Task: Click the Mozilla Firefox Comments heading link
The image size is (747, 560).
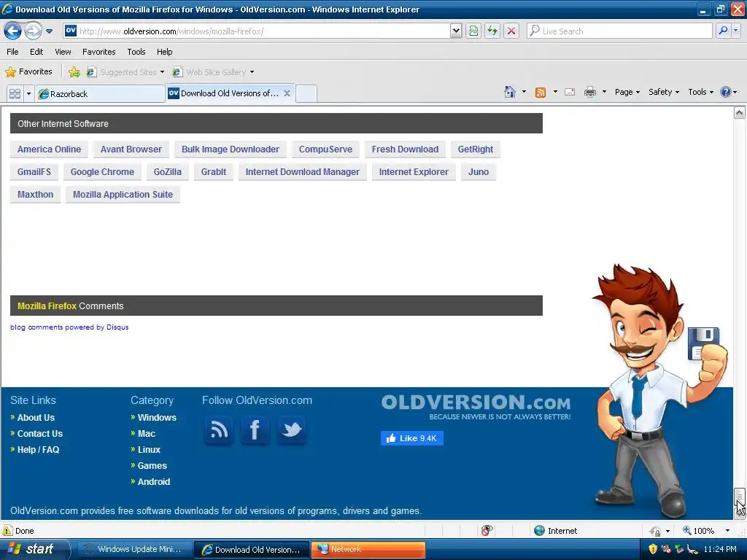Action: pos(47,306)
